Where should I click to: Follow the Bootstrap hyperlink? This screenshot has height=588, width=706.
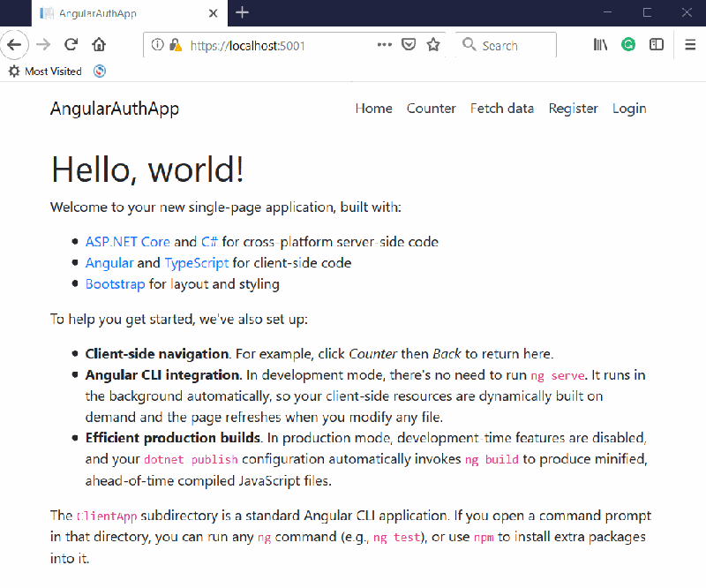point(115,283)
